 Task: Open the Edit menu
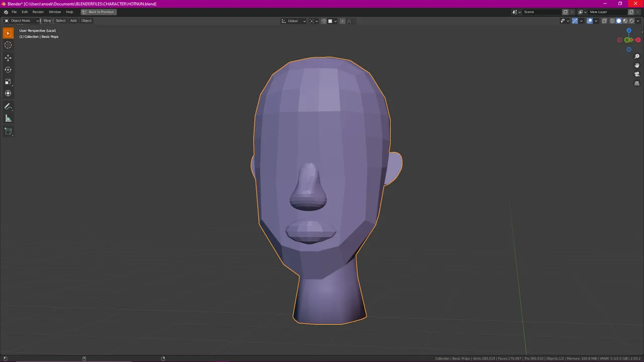(x=25, y=12)
